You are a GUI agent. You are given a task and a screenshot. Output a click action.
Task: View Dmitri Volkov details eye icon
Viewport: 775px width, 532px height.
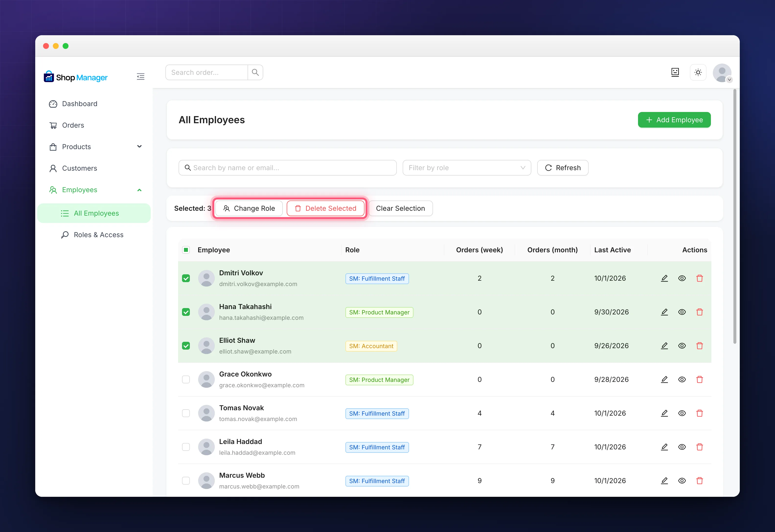[682, 278]
